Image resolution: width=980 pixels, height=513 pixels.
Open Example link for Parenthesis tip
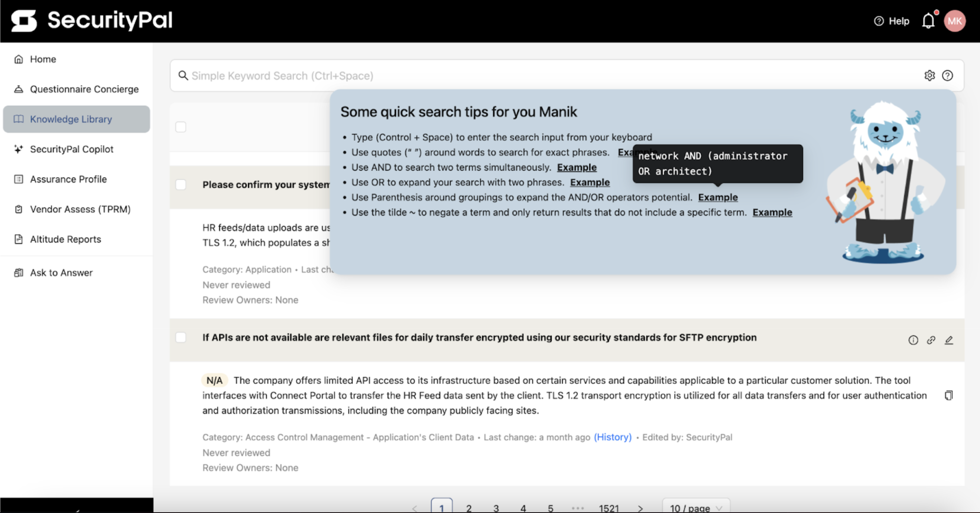point(718,197)
